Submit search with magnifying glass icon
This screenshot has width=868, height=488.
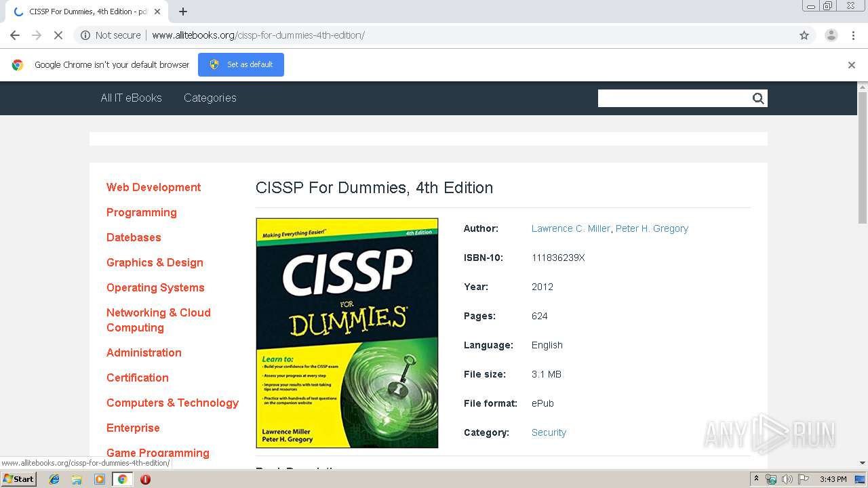[758, 98]
